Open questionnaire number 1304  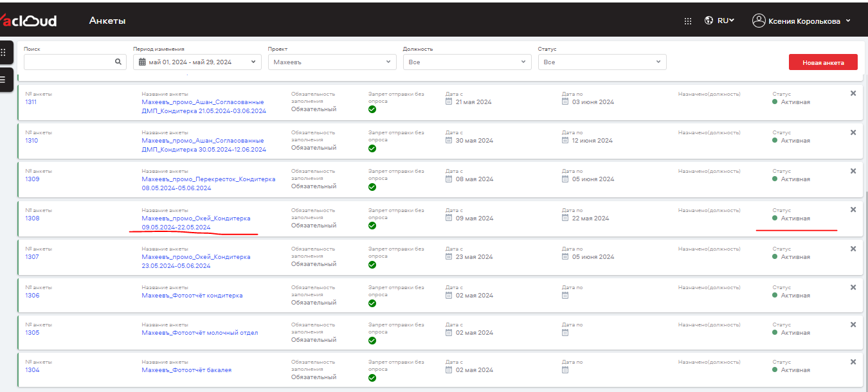pyautogui.click(x=32, y=370)
